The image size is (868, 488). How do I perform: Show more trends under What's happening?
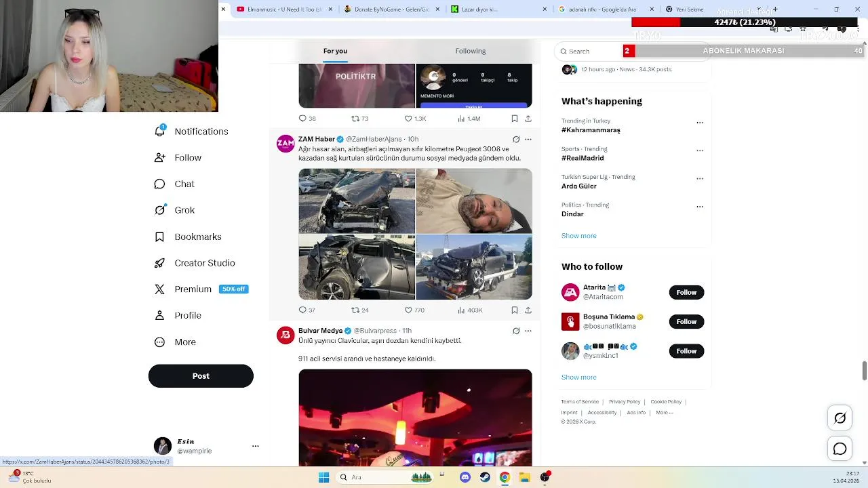point(579,236)
